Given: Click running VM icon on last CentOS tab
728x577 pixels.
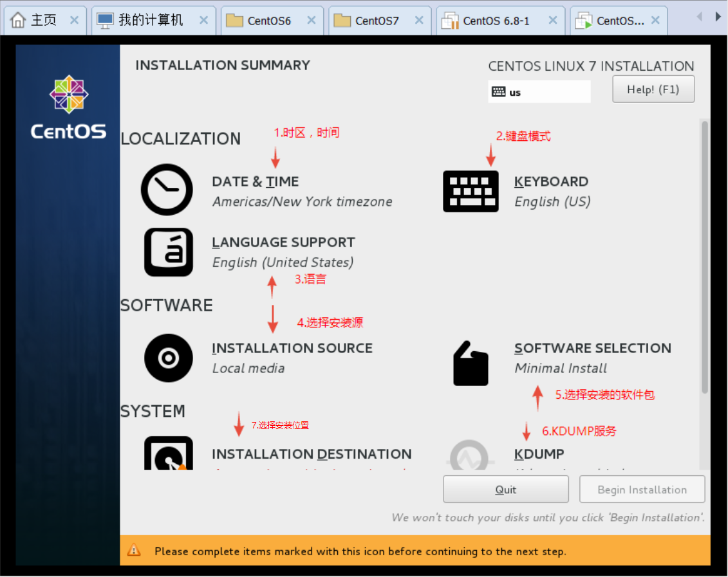Looking at the screenshot, I should (584, 21).
